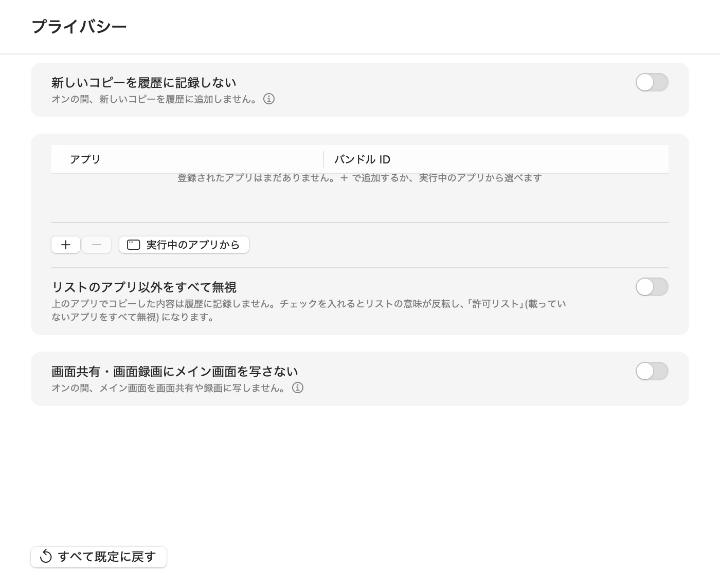Screen dimensions: 720x588
Task: Click the 新しいコピーを履歴に記録しない label
Action: tap(144, 82)
